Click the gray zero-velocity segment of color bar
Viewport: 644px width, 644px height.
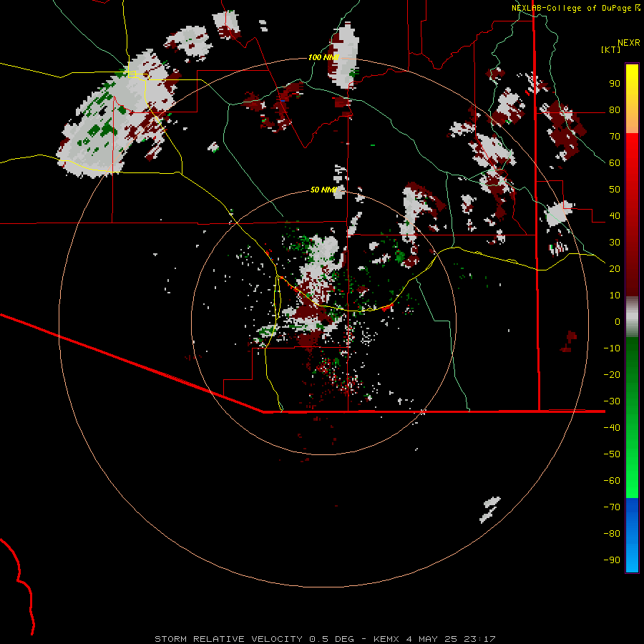(x=632, y=317)
